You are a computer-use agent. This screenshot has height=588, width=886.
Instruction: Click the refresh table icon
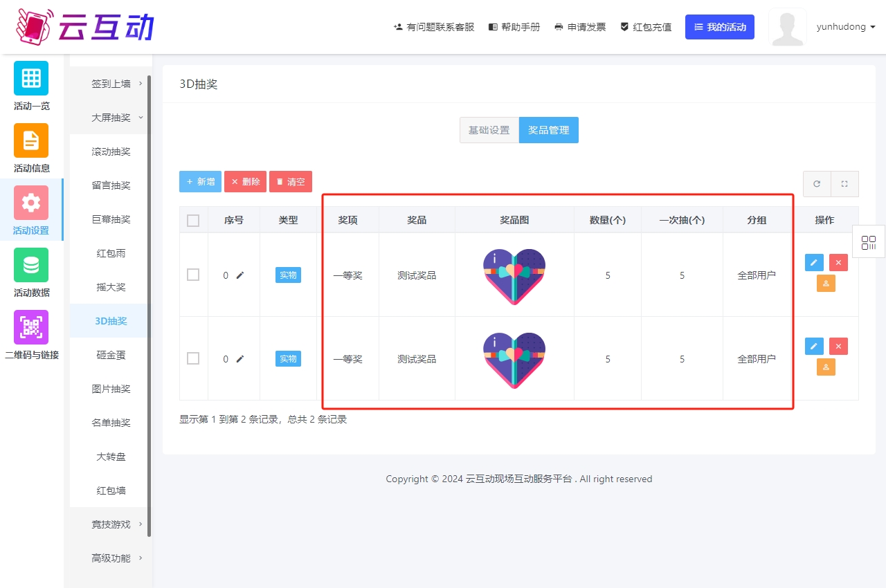[x=817, y=184]
